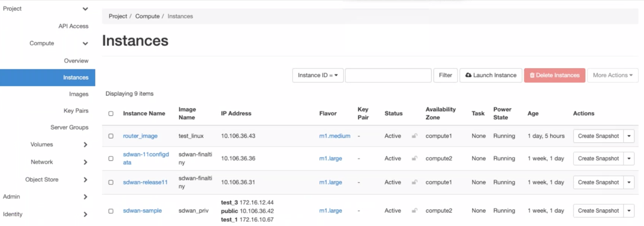Create Snapshot for router_image
644x226 pixels.
click(x=598, y=136)
